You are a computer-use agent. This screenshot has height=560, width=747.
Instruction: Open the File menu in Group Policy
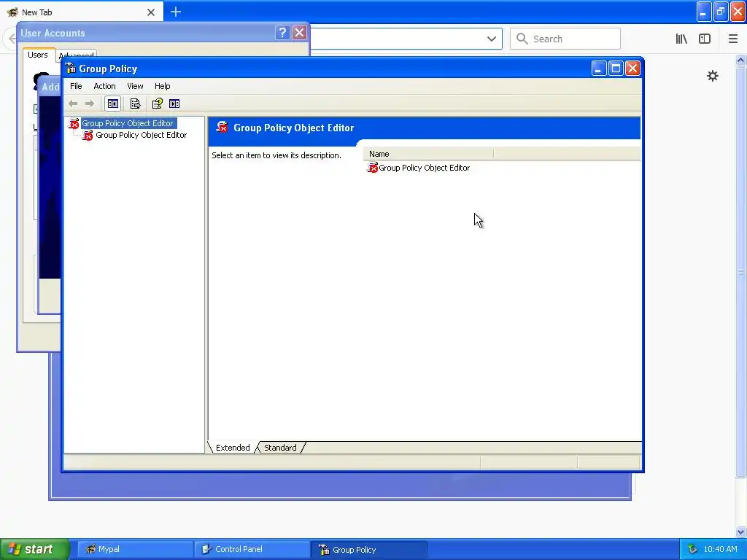[x=76, y=86]
